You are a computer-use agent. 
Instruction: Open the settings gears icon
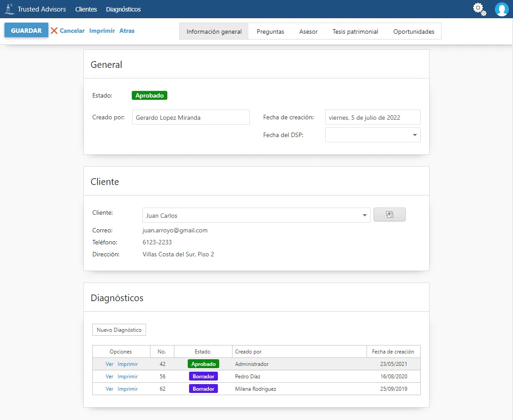(479, 9)
